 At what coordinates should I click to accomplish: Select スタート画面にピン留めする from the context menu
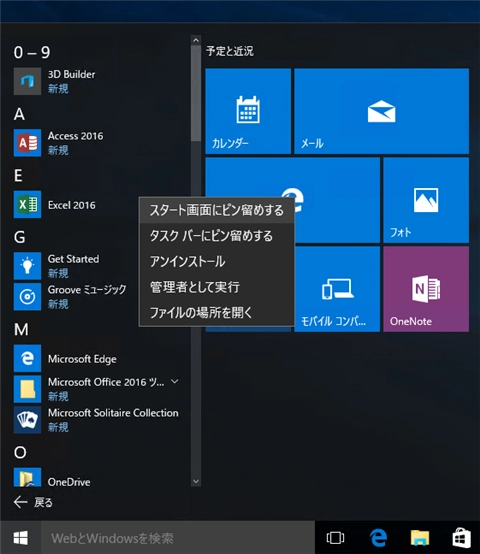point(217,210)
